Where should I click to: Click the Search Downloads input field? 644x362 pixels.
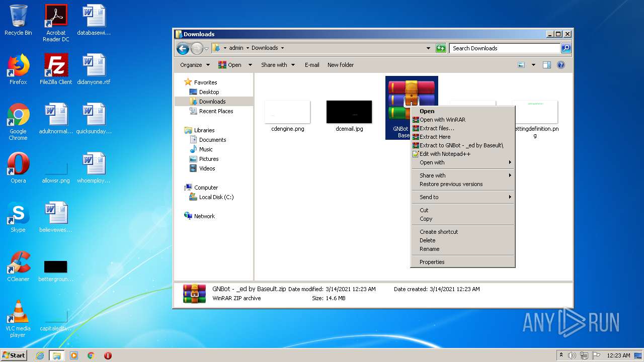pos(505,48)
